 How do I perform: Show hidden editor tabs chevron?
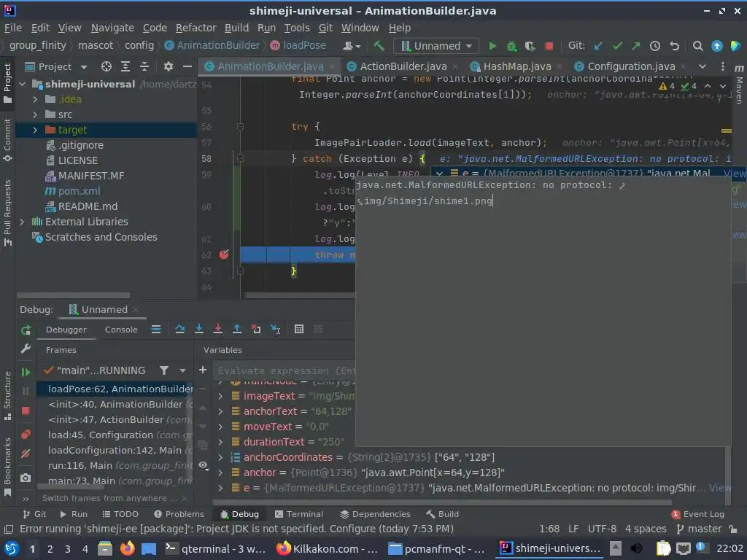[x=703, y=66]
